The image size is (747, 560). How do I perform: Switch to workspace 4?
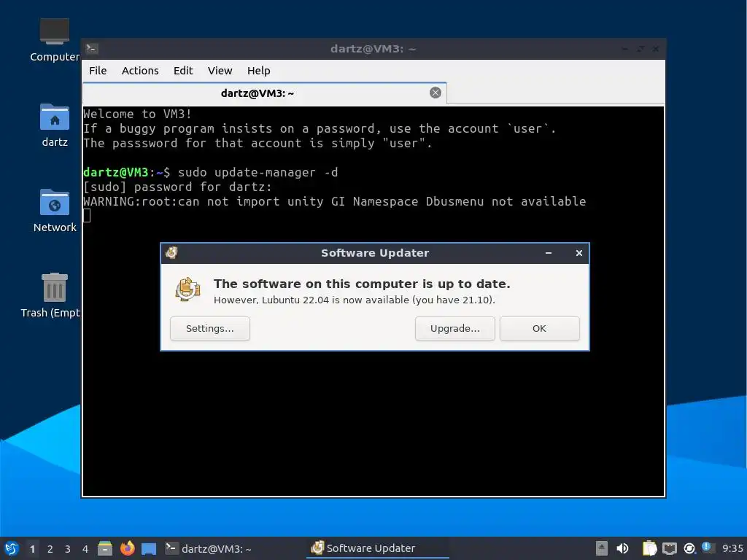point(85,549)
